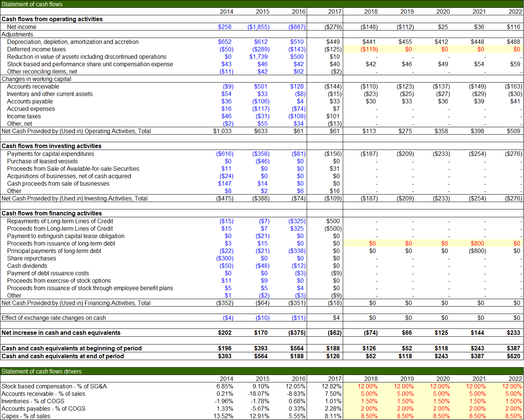This screenshot has width=524, height=420.
Task: Click 'Net increase in cash and cash equivalents' label
Action: coord(61,333)
